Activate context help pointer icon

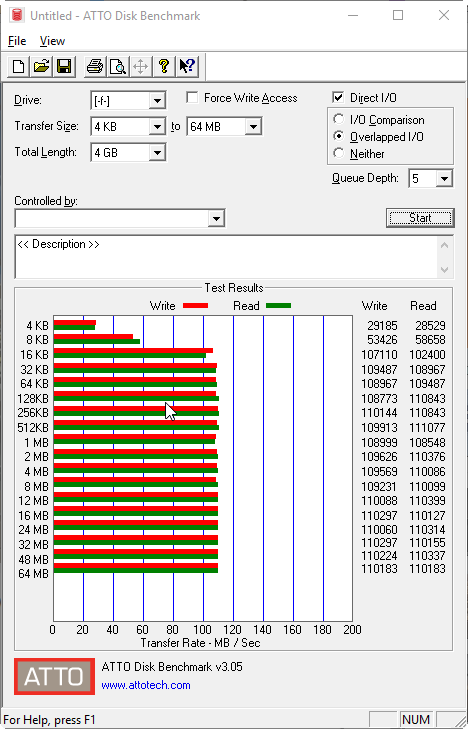187,66
